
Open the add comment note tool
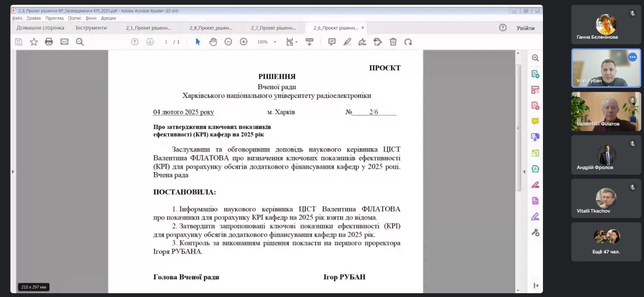coord(332,42)
